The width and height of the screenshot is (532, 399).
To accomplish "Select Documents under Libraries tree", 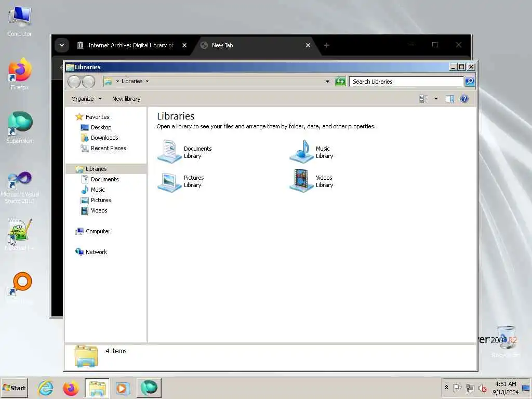I will click(100, 179).
